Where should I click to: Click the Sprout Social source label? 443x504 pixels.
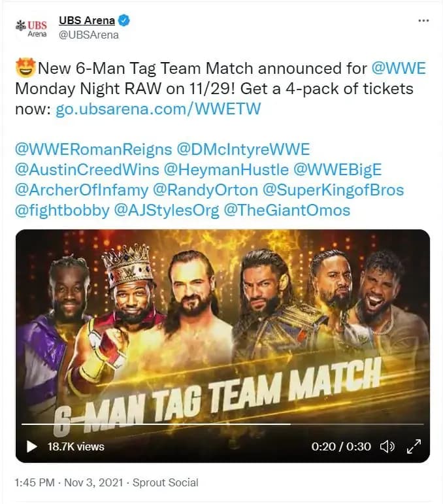(x=165, y=482)
